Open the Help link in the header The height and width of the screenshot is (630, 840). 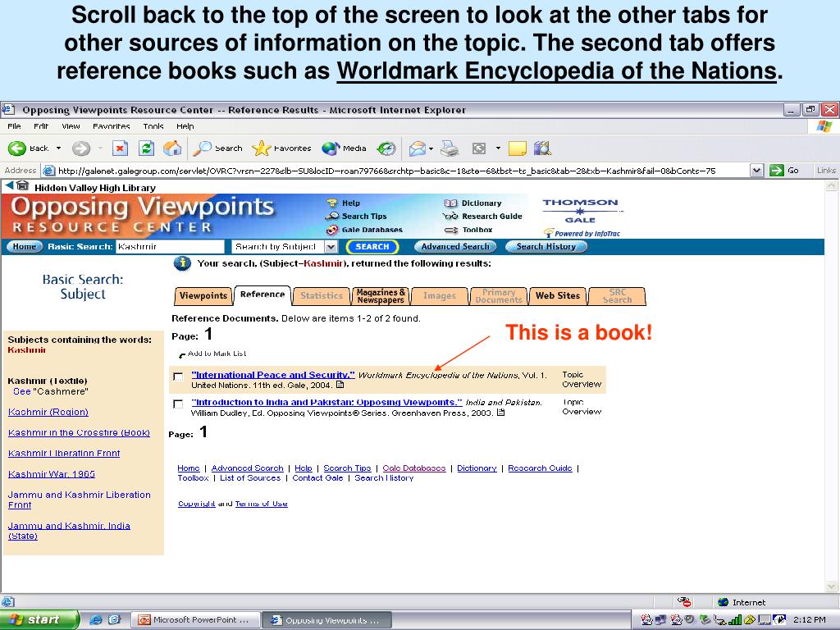351,203
